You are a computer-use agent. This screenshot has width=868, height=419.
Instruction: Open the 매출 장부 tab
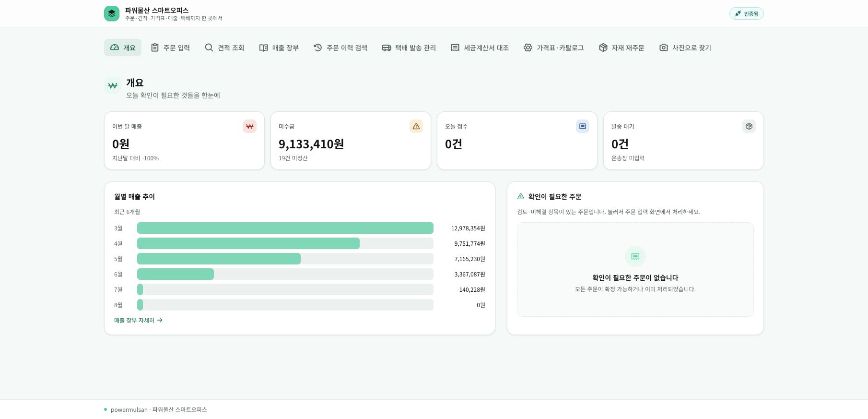point(279,48)
